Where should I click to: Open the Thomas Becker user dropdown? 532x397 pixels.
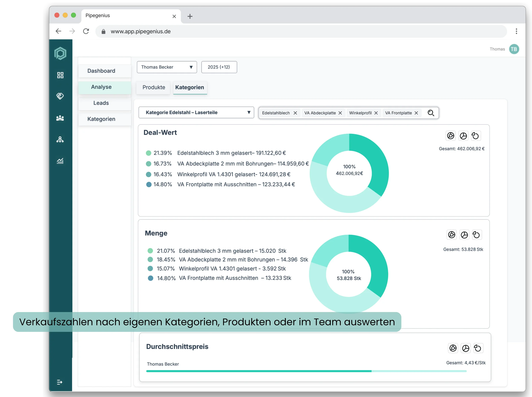[x=167, y=67]
